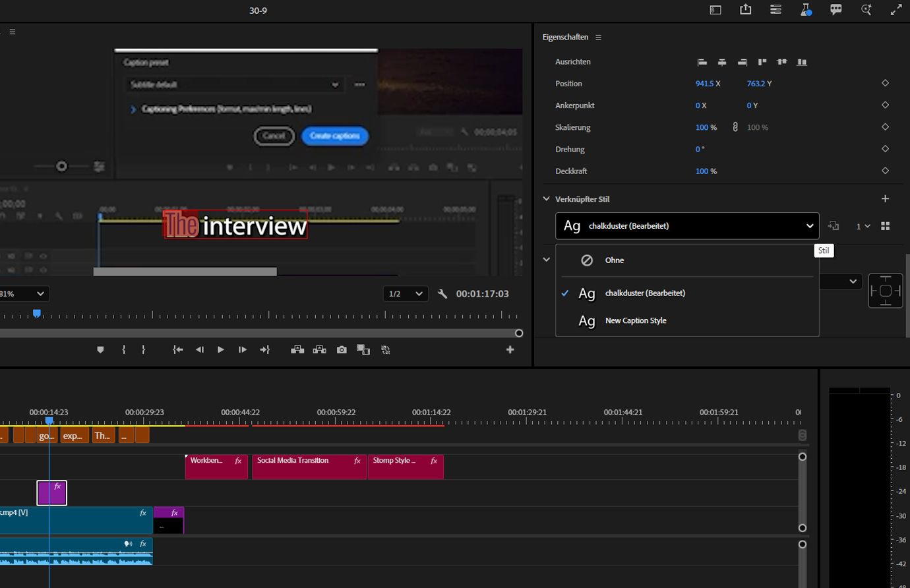The width and height of the screenshot is (910, 588).
Task: Open the feedback speech bubble icon
Action: [836, 10]
